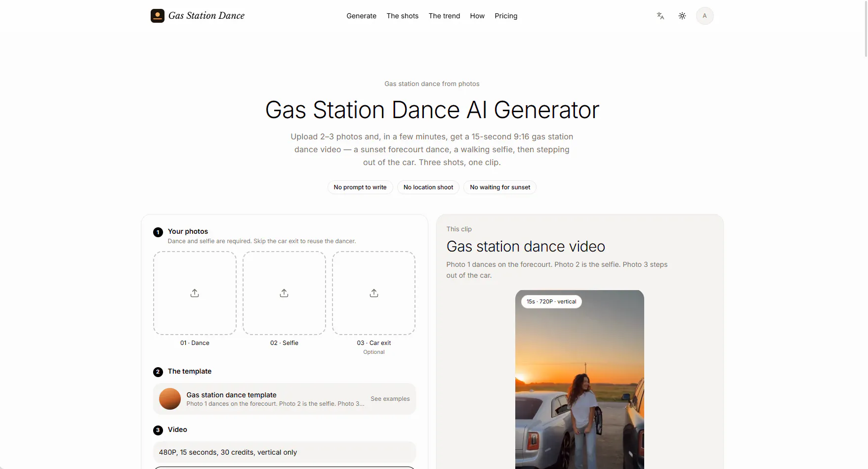Go to The shots section

pyautogui.click(x=403, y=16)
